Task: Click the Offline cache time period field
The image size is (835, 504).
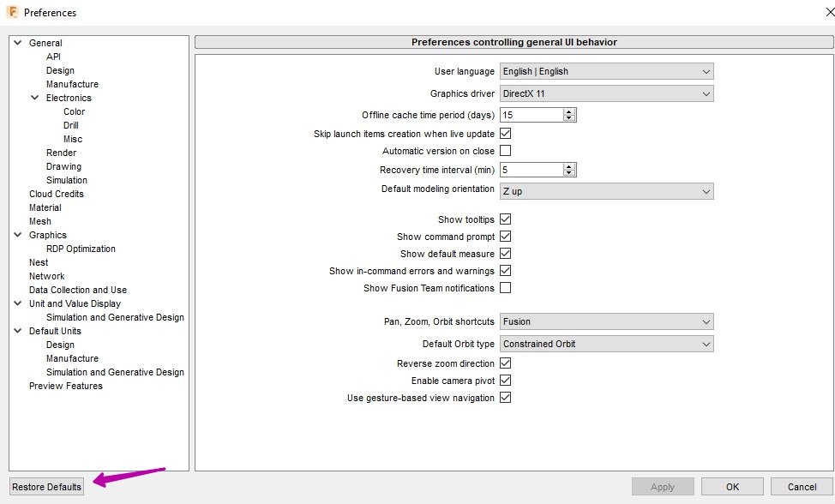Action: [x=532, y=115]
